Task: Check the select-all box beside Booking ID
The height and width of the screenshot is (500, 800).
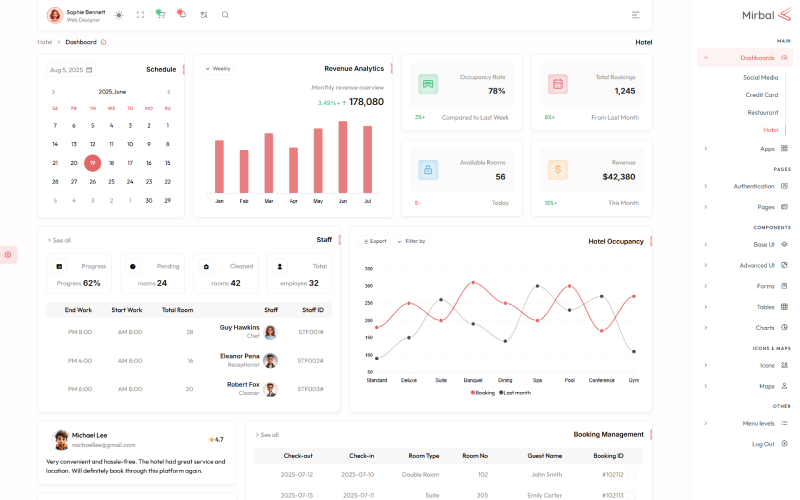Action: coord(630,456)
